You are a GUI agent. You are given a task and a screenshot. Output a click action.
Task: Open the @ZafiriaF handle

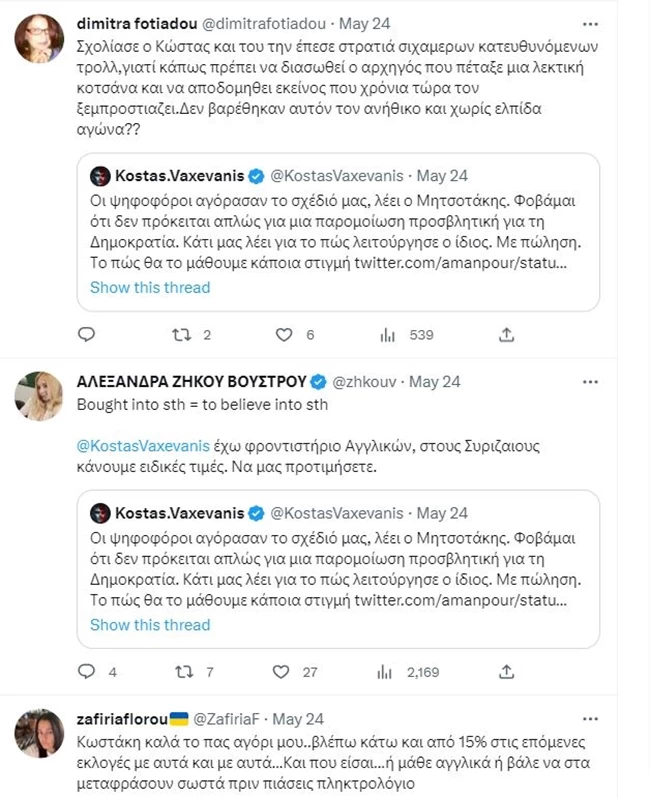(x=228, y=719)
